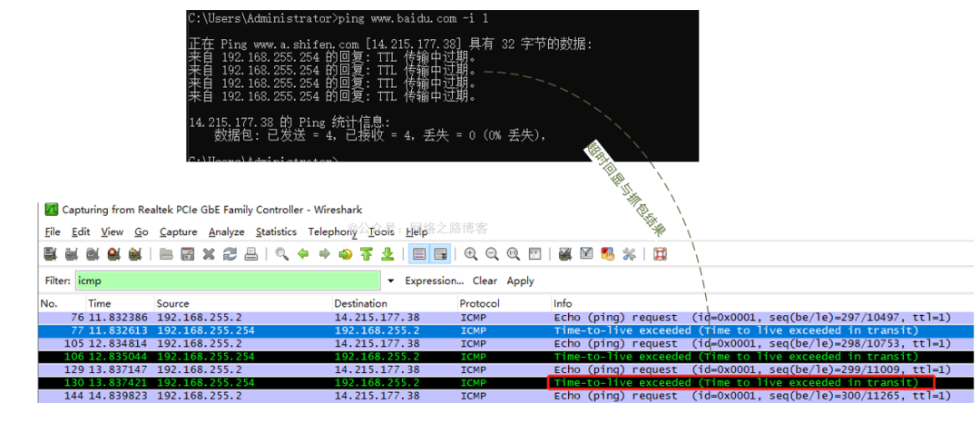The image size is (980, 423).
Task: Go back in packet history arrow
Action: [304, 253]
